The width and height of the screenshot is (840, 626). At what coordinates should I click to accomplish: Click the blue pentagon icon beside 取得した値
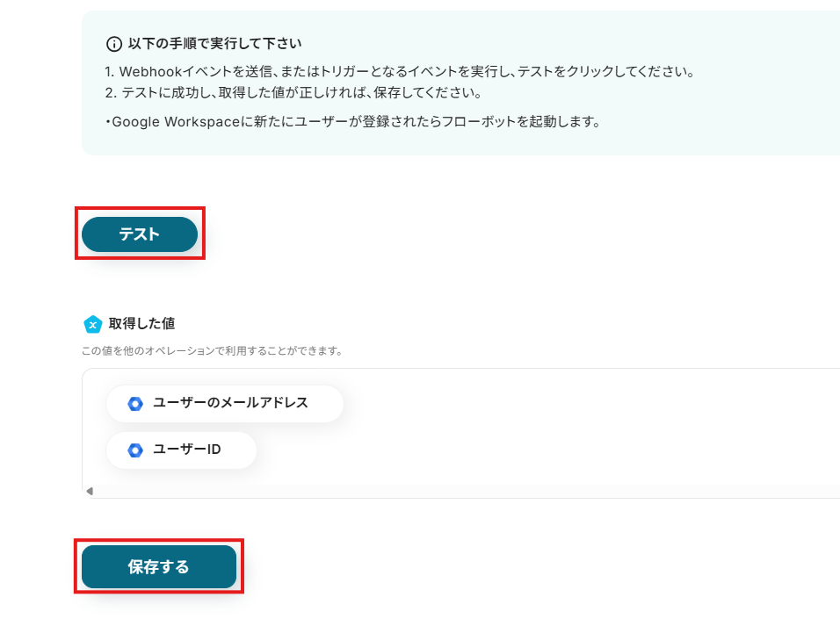(x=92, y=324)
